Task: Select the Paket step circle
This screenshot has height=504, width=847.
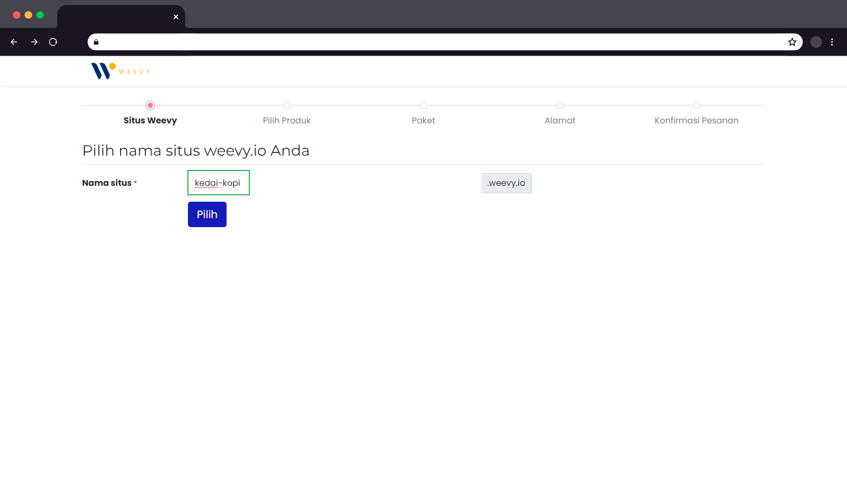Action: point(424,105)
